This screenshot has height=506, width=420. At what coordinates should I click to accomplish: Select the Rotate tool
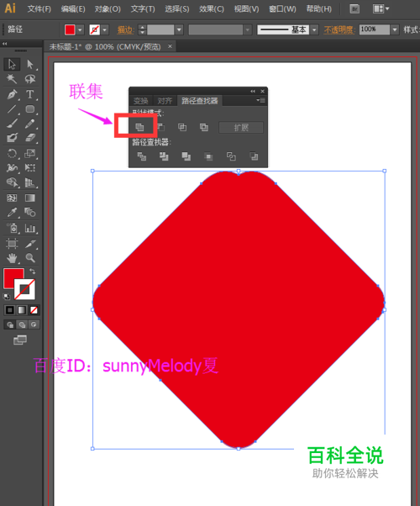tap(12, 153)
